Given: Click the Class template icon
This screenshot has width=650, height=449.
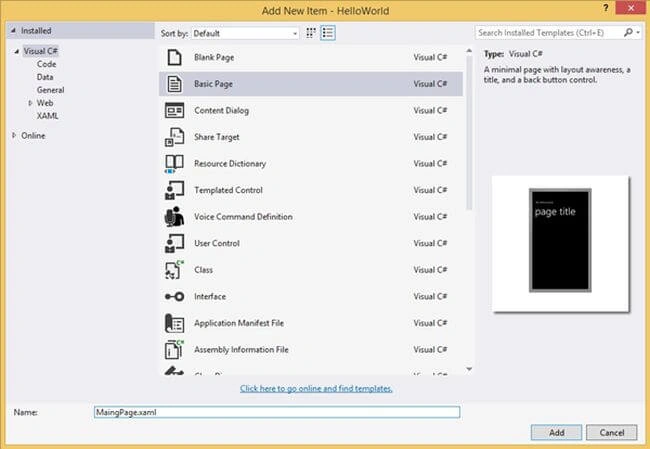Looking at the screenshot, I should pyautogui.click(x=174, y=270).
